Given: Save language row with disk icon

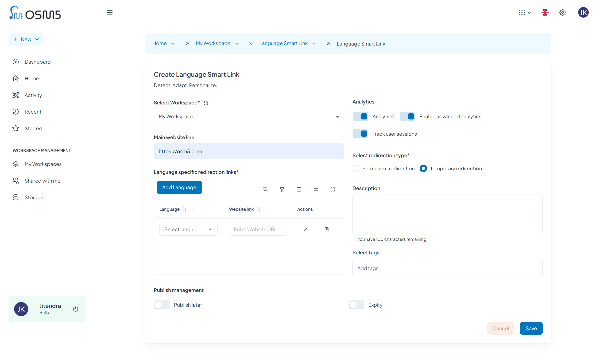Looking at the screenshot, I should point(327,229).
